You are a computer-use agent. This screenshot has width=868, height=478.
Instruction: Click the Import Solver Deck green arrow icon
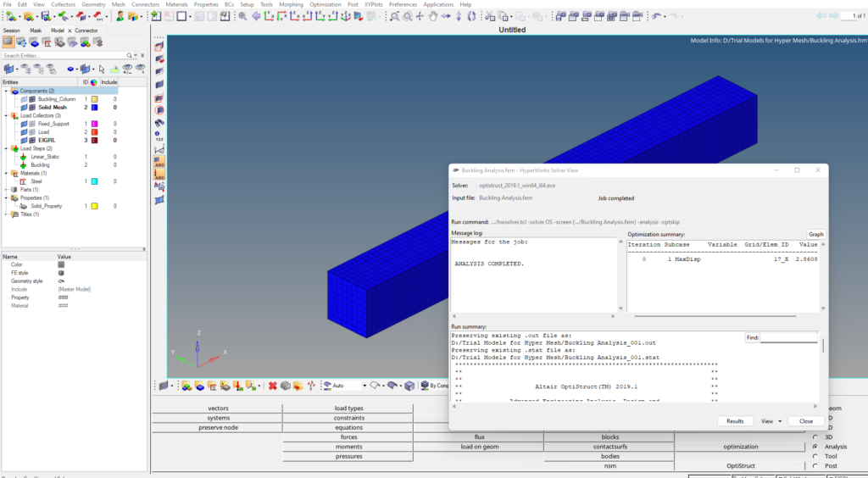tap(63, 16)
